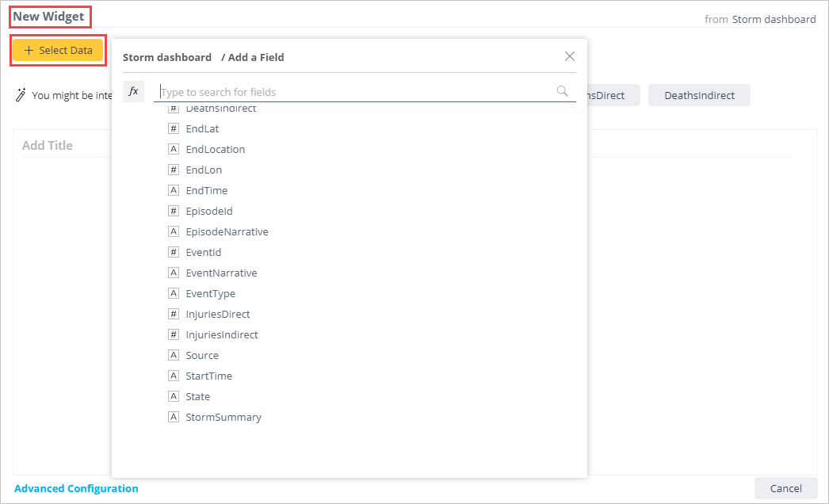
Task: Click the text icon beside StormSummary
Action: (174, 417)
